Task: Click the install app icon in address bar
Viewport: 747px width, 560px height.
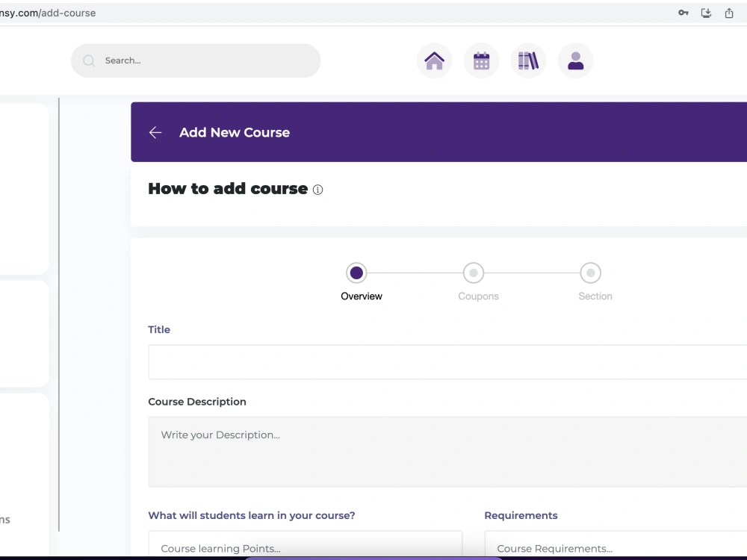Action: coord(706,13)
